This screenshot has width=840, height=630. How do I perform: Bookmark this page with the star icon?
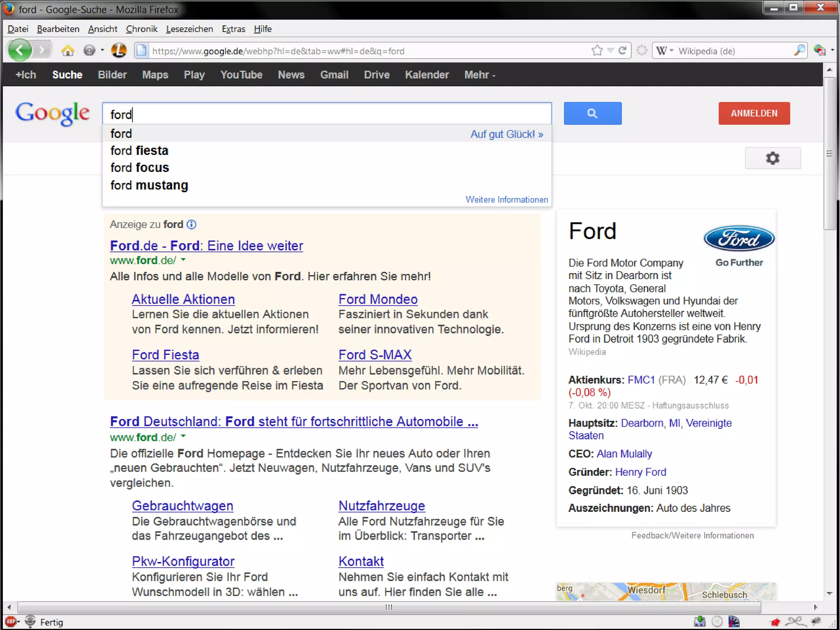597,50
